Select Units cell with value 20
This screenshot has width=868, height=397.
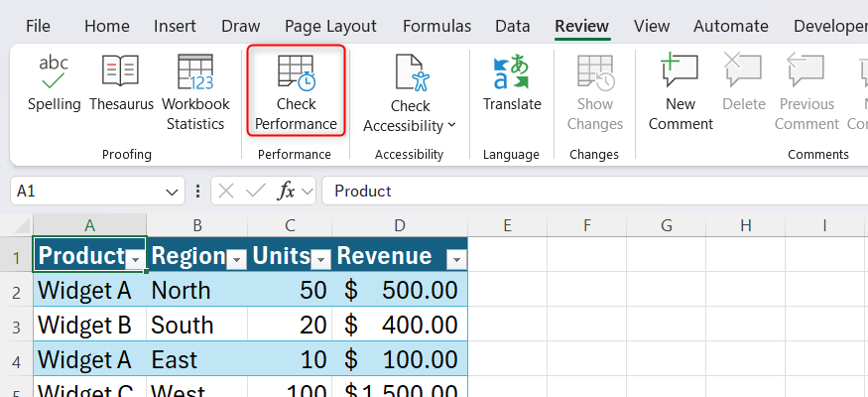tap(290, 324)
